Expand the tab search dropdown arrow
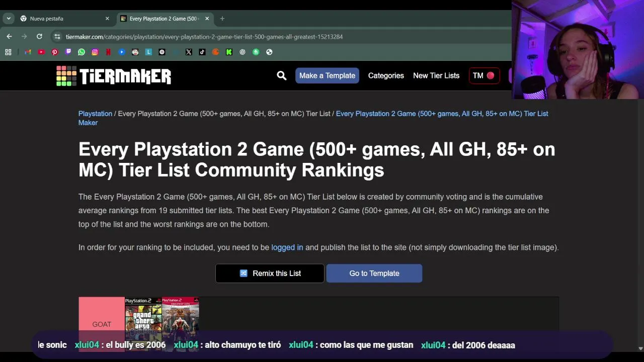Viewport: 644px width, 362px height. 9,19
